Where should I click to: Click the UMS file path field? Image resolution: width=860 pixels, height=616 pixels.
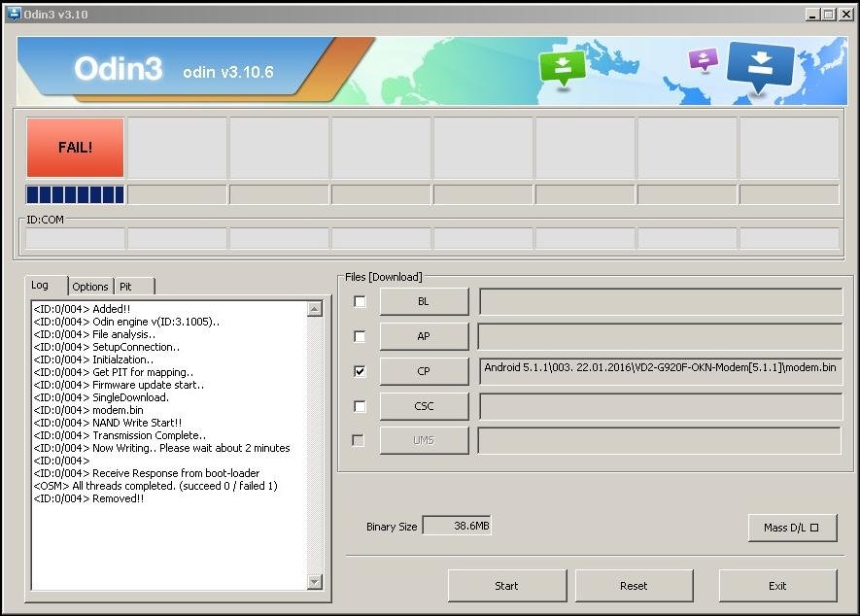pyautogui.click(x=660, y=440)
